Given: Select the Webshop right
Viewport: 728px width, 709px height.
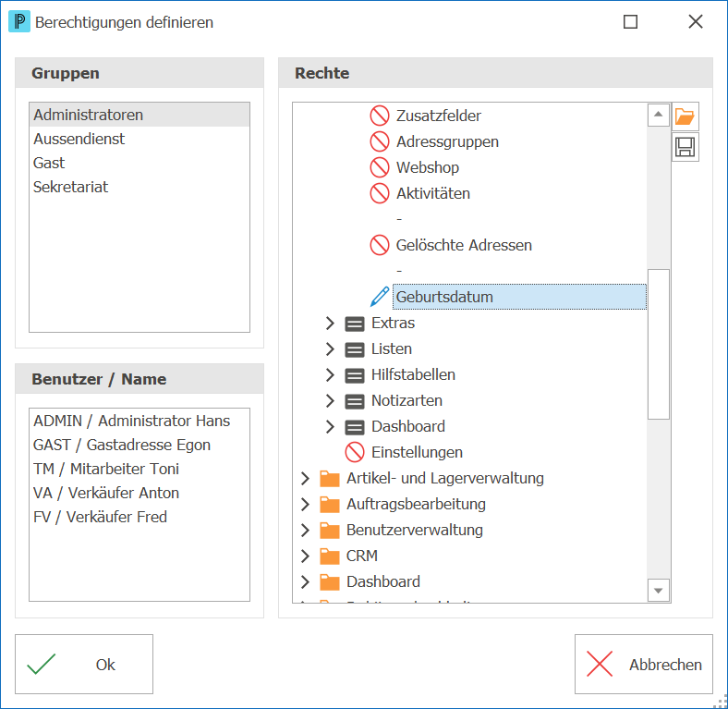Looking at the screenshot, I should pyautogui.click(x=427, y=167).
